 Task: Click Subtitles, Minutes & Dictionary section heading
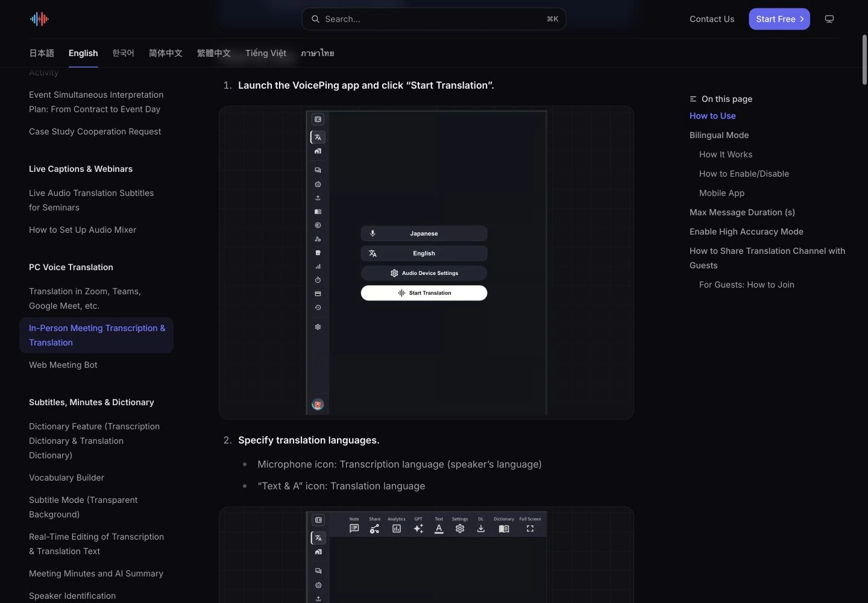[92, 402]
